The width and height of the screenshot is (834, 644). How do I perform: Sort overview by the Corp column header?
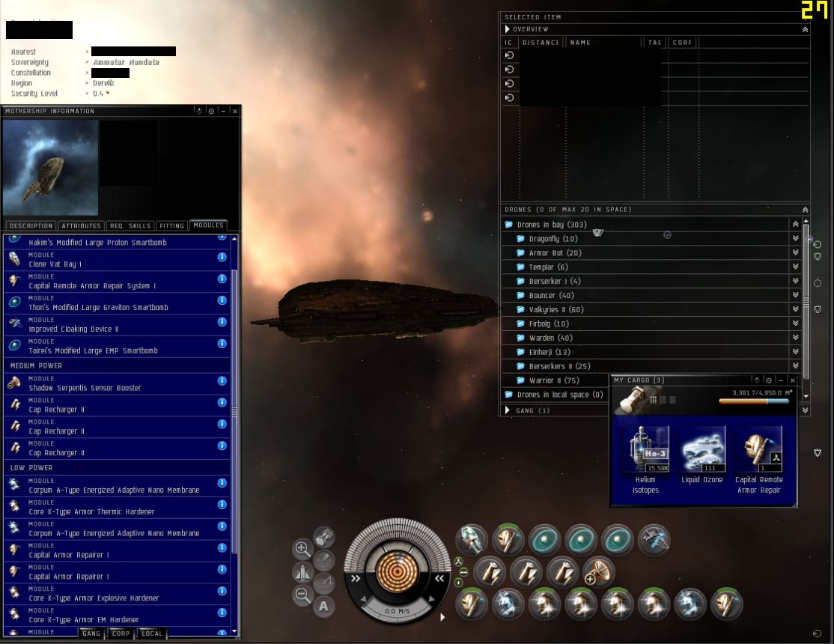(x=683, y=43)
